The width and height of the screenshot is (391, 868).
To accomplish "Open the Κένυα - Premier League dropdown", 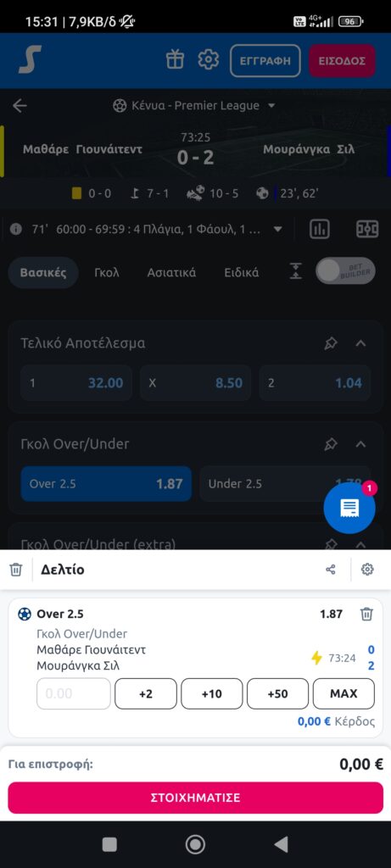I will (194, 106).
